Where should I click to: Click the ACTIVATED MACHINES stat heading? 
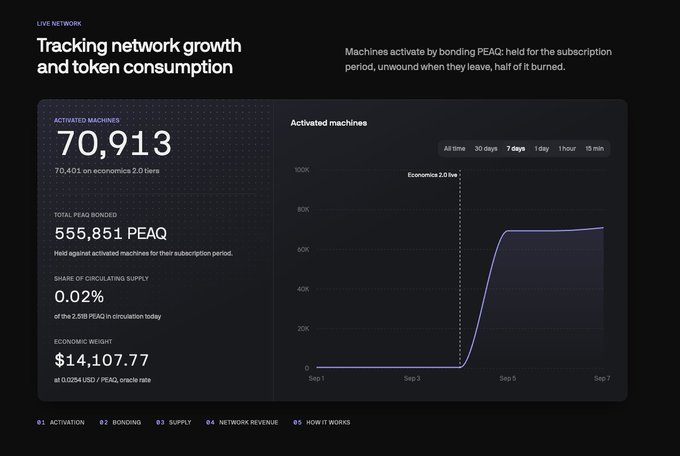coord(86,120)
